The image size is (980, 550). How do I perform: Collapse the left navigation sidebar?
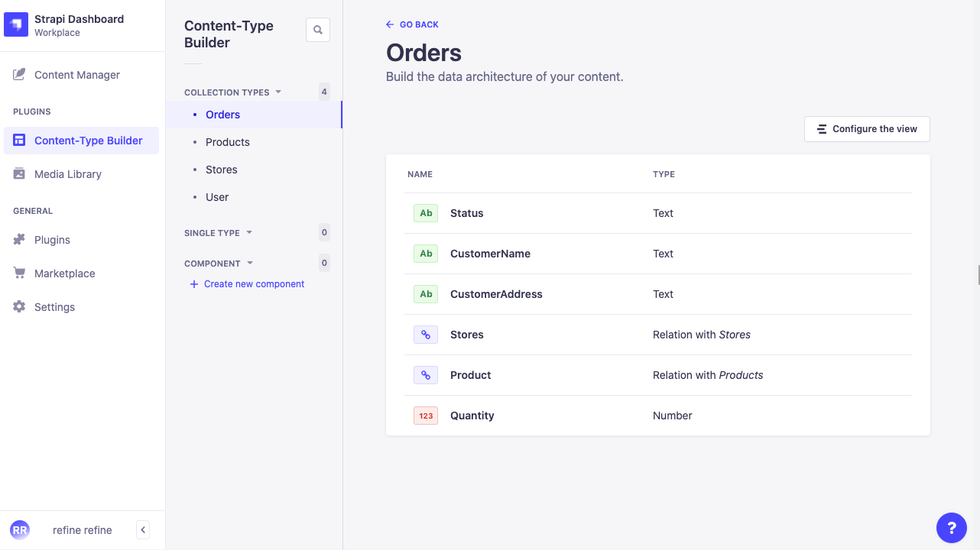click(142, 529)
